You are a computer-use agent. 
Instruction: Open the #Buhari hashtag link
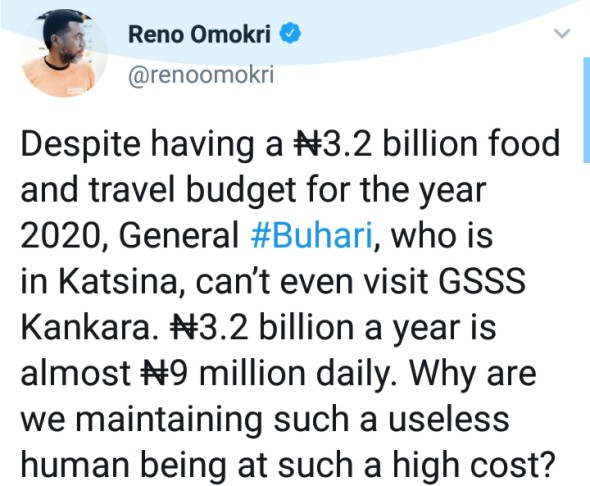312,235
